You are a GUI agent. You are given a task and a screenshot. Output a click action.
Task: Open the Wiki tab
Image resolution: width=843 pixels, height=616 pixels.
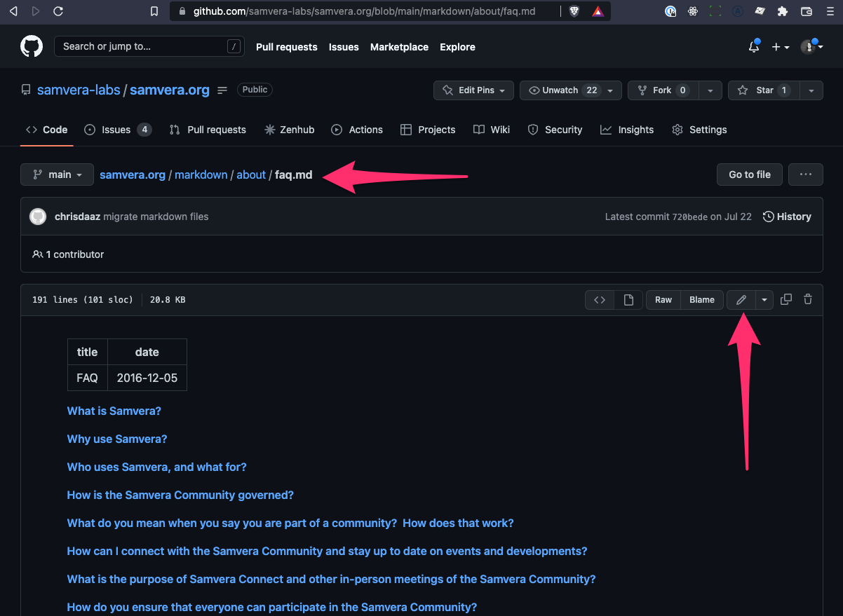pyautogui.click(x=492, y=130)
